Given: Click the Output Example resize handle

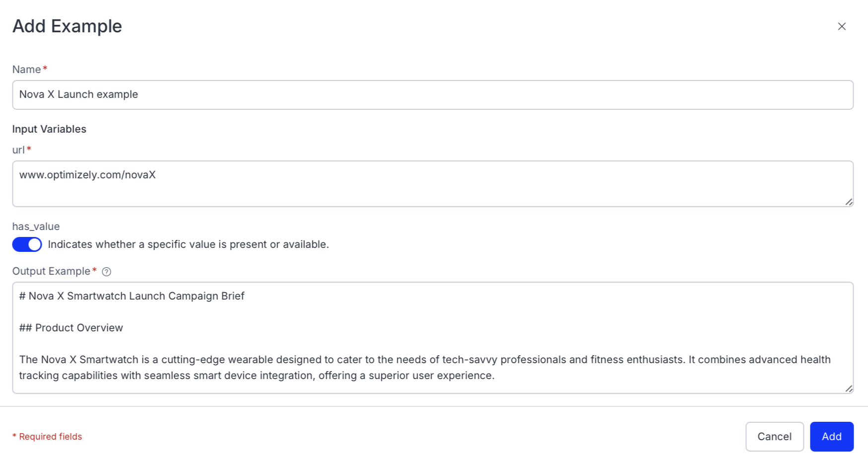Looking at the screenshot, I should coord(849,388).
